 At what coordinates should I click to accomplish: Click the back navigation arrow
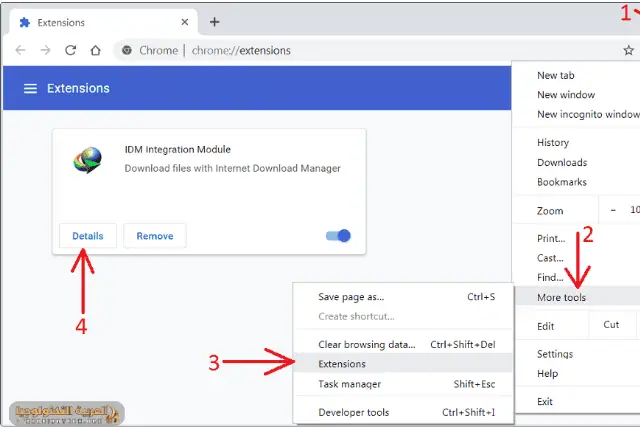click(20, 50)
